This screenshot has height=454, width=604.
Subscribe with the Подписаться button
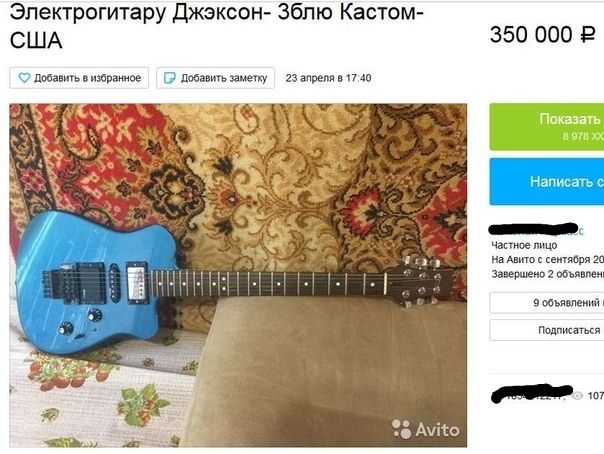pos(547,330)
